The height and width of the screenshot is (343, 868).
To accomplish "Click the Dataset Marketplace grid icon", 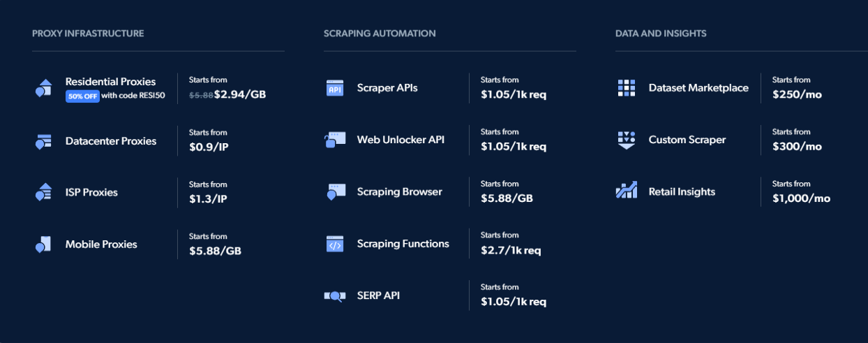I will click(x=627, y=88).
